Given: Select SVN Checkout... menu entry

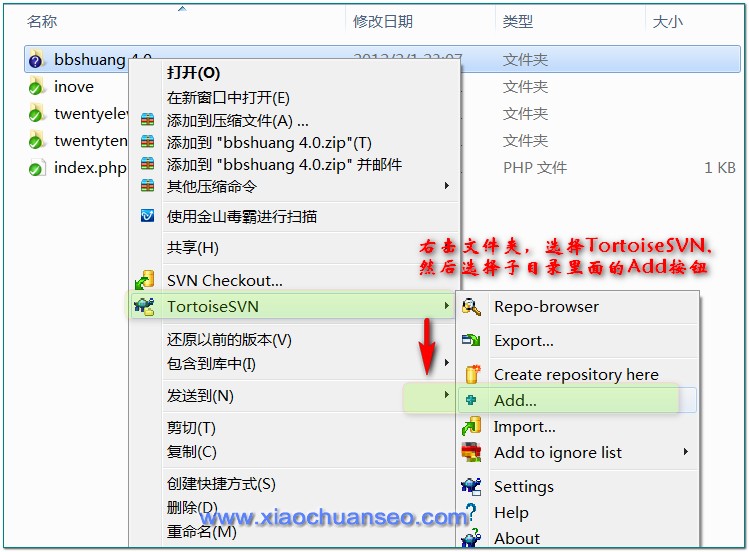Looking at the screenshot, I should (225, 280).
